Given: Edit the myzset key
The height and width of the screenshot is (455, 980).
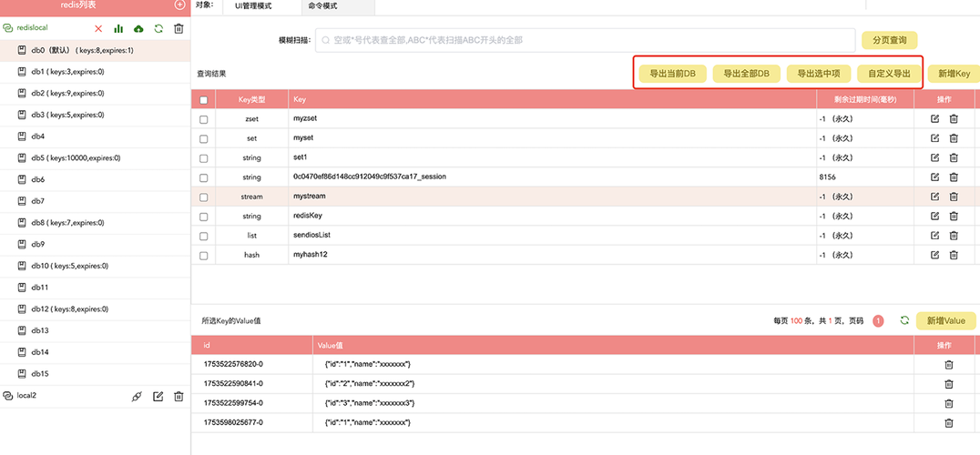Looking at the screenshot, I should (x=935, y=118).
